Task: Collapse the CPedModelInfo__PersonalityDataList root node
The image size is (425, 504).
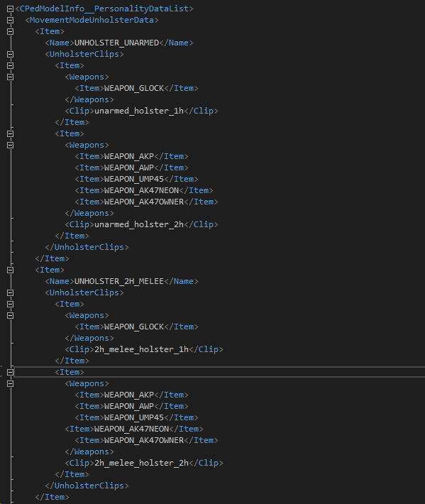Action: (x=10, y=9)
